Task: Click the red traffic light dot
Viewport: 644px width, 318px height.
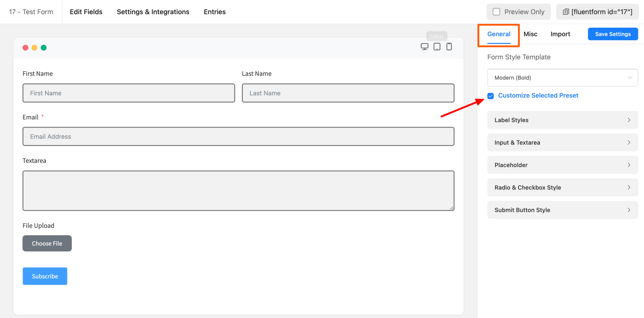Action: 25,47
